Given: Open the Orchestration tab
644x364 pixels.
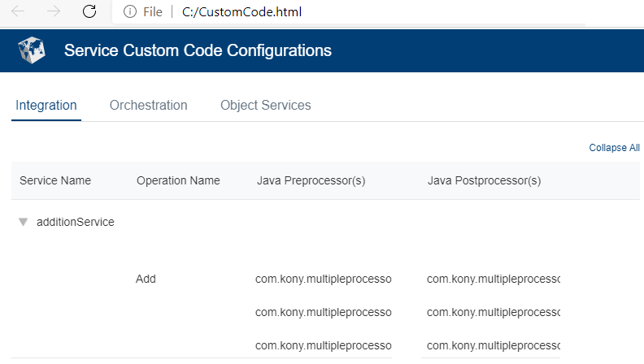Looking at the screenshot, I should click(148, 106).
